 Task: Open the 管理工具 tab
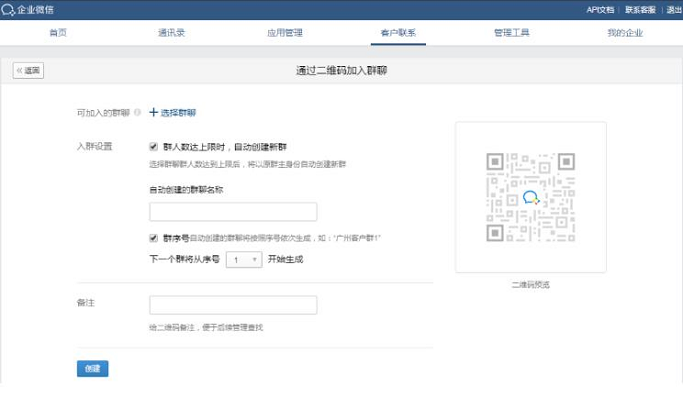tap(511, 33)
